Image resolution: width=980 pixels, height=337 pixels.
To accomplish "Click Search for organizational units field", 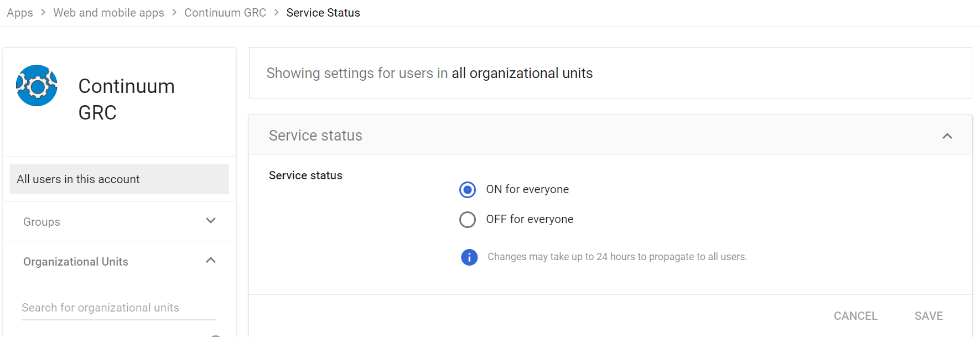I will (x=118, y=308).
